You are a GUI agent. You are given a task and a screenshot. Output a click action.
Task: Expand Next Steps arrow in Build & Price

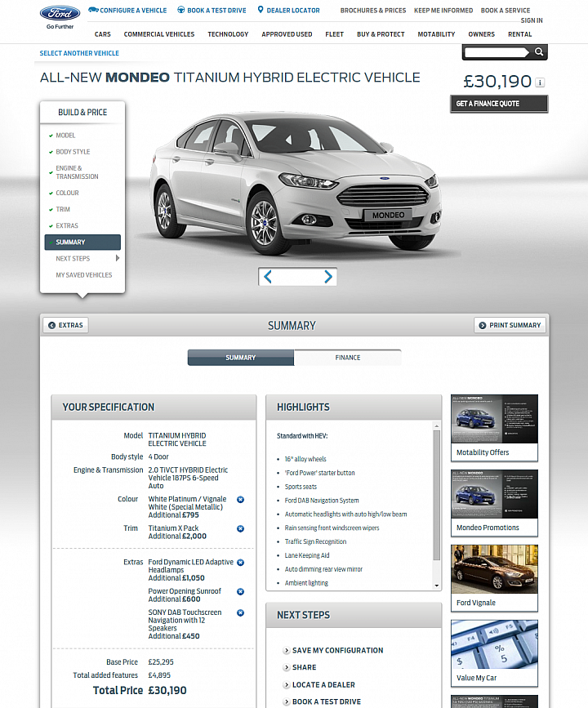click(118, 258)
